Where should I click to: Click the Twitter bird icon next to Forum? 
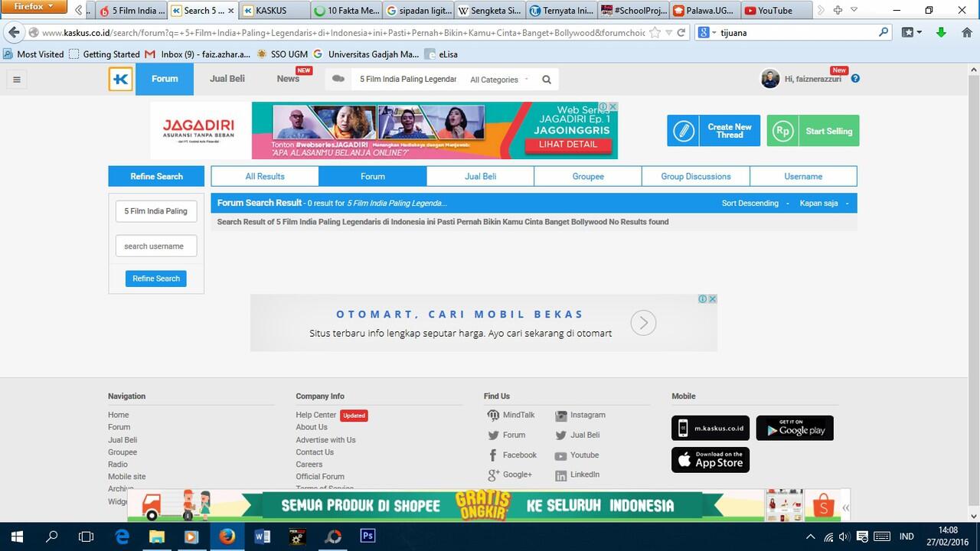click(x=493, y=435)
